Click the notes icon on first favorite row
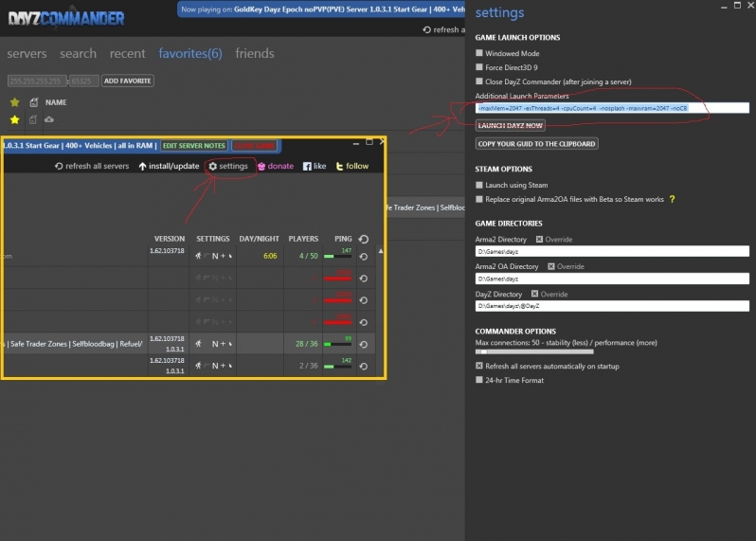 pos(33,119)
